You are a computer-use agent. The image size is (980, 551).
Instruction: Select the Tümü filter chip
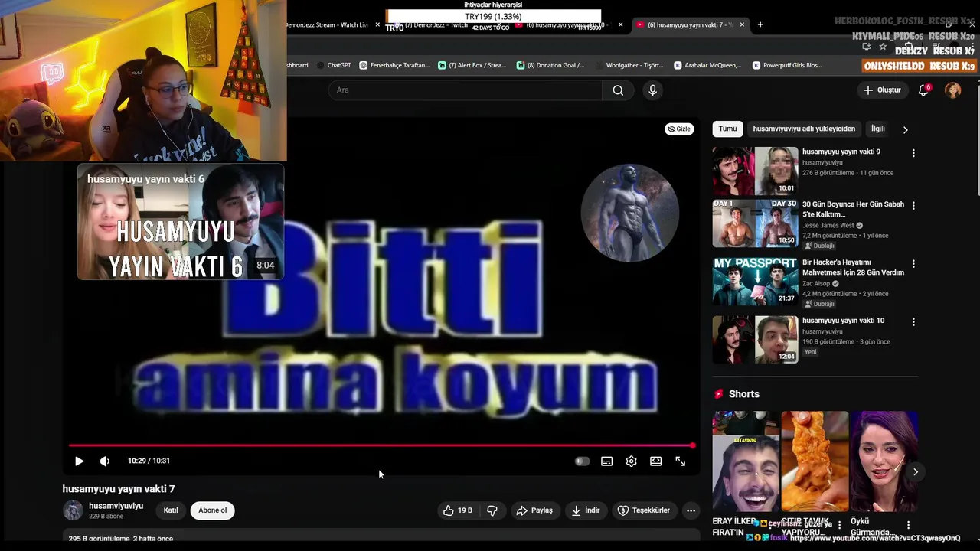point(727,129)
